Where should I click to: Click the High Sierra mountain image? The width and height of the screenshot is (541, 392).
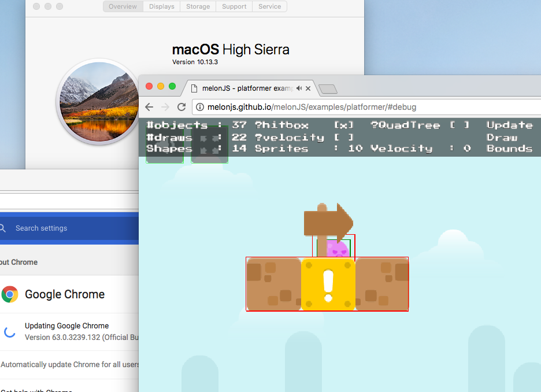[98, 102]
